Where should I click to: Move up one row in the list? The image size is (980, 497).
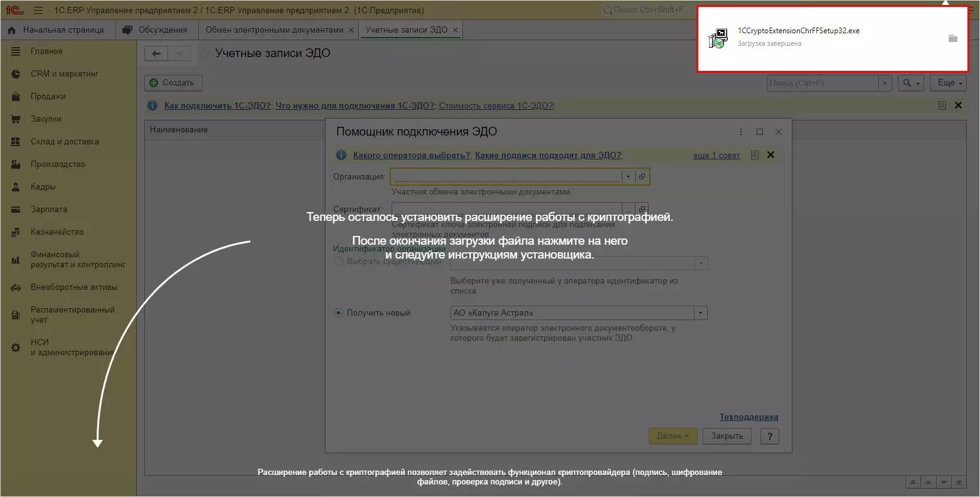(x=929, y=482)
